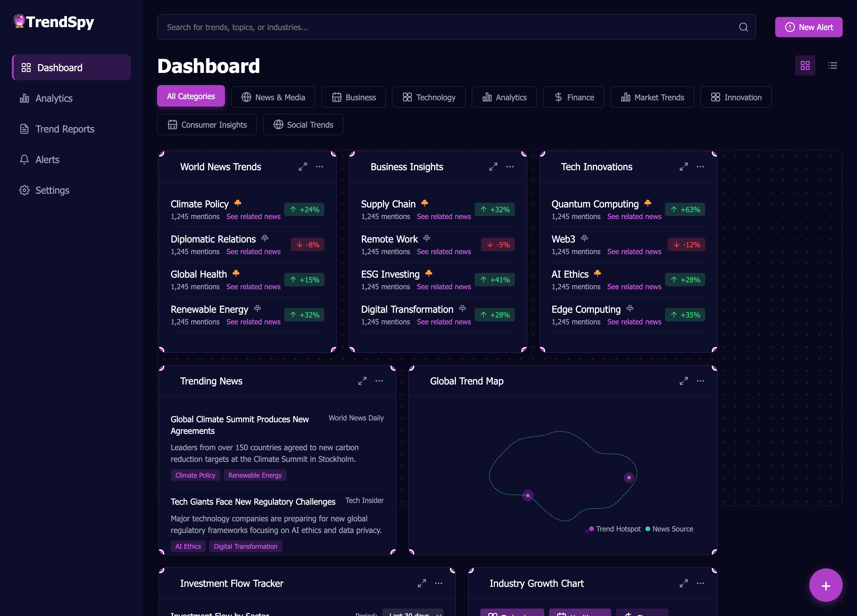The image size is (857, 616).
Task: Open Tech Giants regulatory article headline
Action: pyautogui.click(x=253, y=501)
